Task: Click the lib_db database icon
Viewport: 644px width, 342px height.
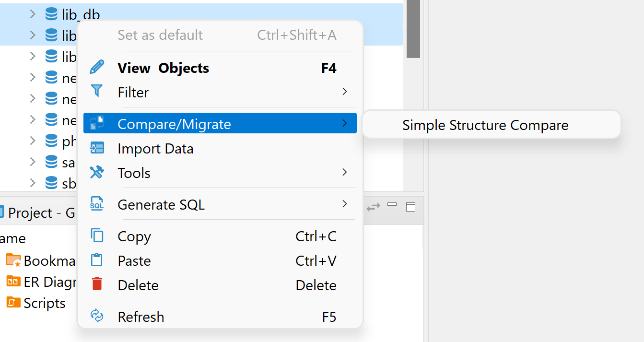Action: 52,14
